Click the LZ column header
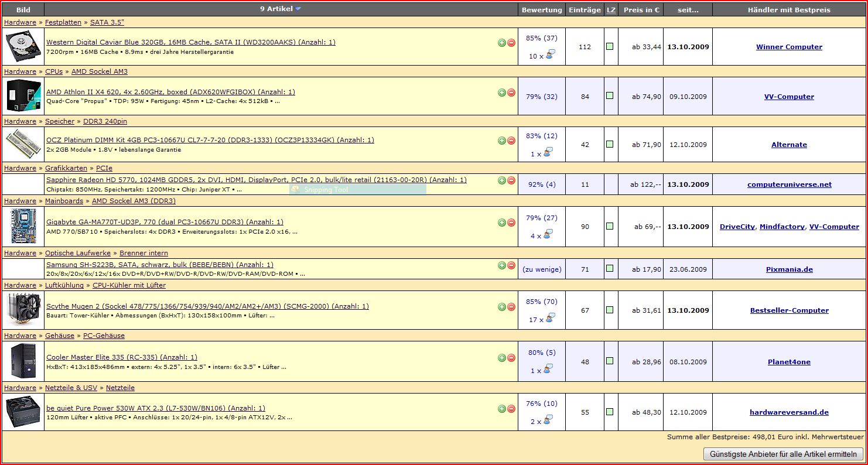868x465 pixels. [x=611, y=10]
